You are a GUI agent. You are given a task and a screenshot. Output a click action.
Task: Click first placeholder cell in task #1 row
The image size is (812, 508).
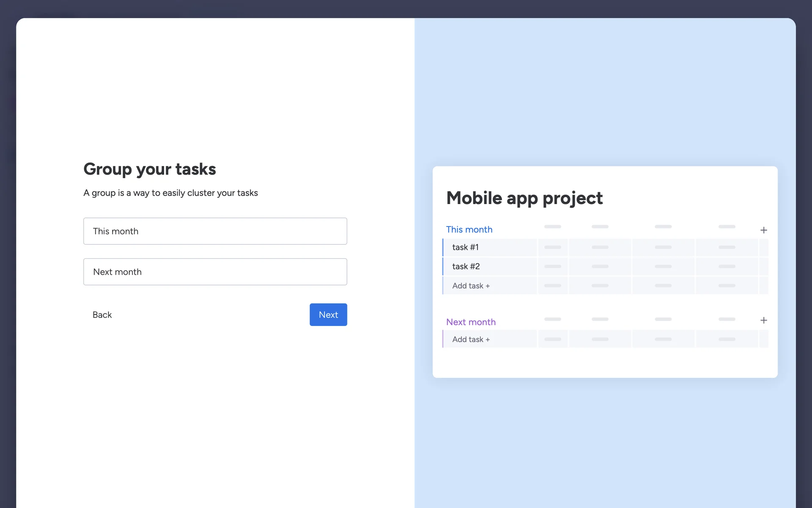click(x=552, y=247)
